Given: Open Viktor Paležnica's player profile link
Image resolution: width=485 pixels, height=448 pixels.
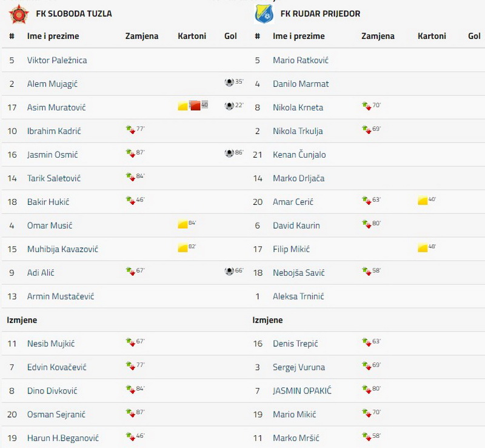Looking at the screenshot, I should (x=57, y=60).
